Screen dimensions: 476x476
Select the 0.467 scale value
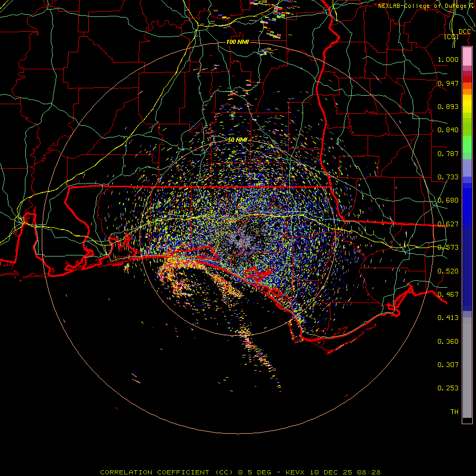tap(448, 295)
